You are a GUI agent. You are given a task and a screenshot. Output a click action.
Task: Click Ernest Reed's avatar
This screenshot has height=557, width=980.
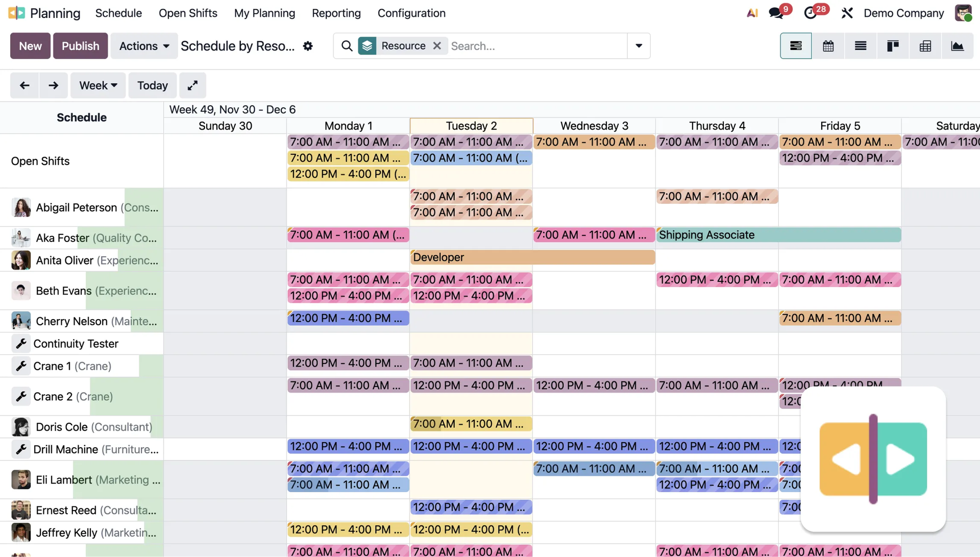tap(21, 510)
